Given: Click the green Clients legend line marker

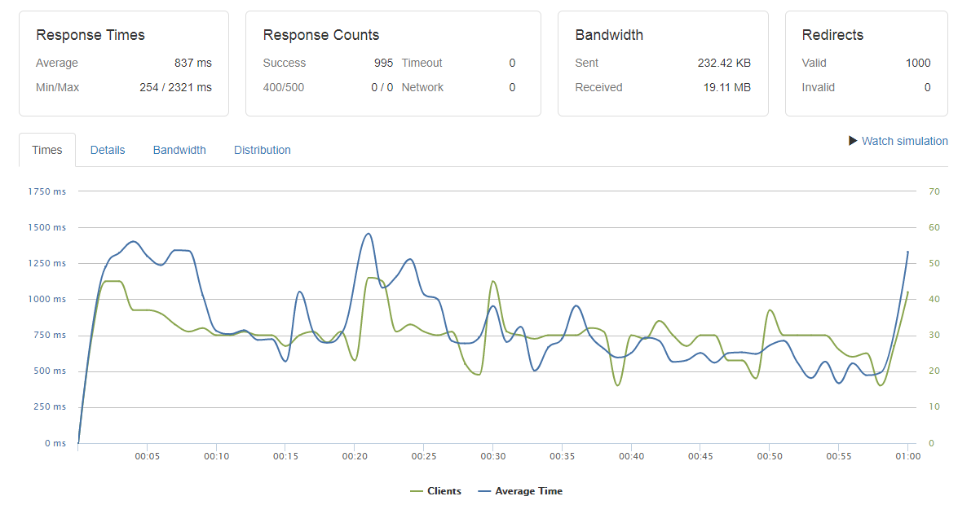Looking at the screenshot, I should tap(417, 491).
